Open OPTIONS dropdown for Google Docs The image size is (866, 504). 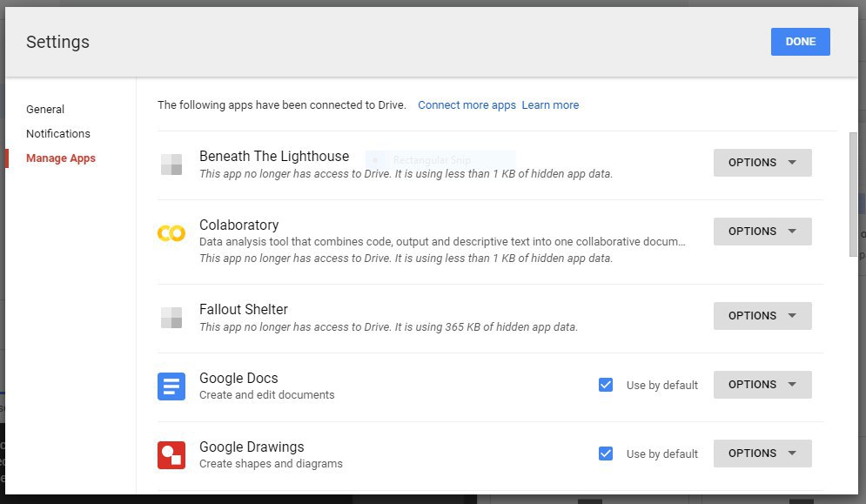coord(762,384)
